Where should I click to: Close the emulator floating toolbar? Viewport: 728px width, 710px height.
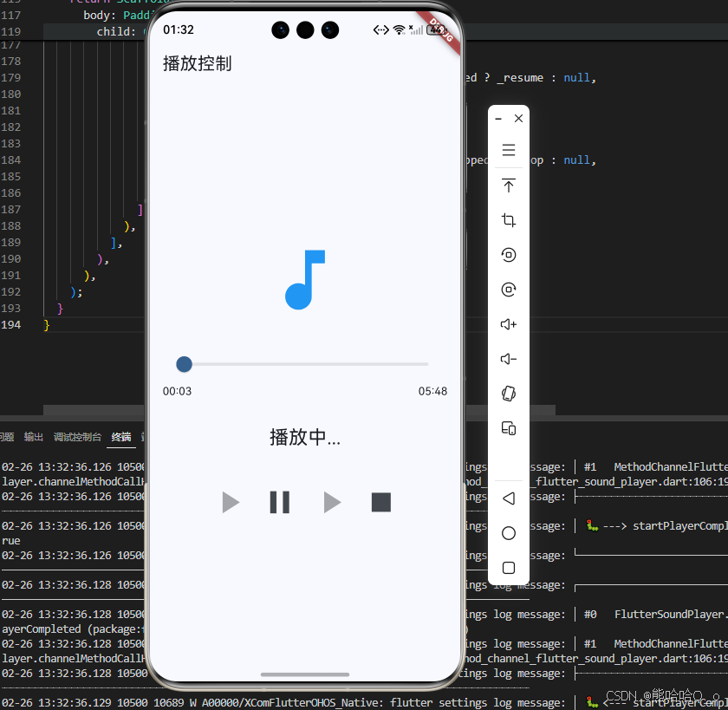(518, 119)
